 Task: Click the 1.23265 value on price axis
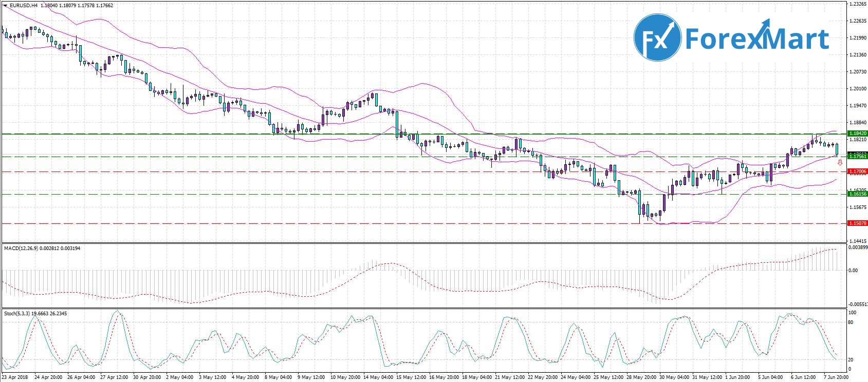tap(857, 4)
